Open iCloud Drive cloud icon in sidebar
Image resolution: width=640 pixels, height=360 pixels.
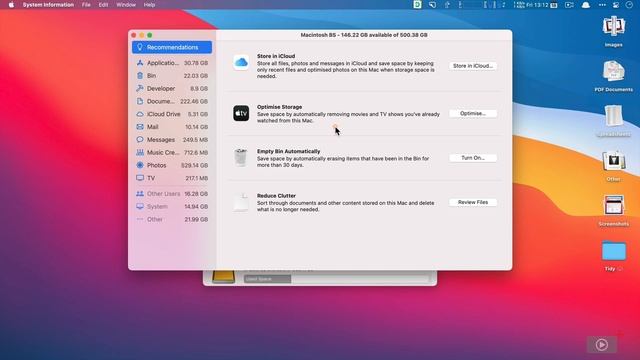[140, 114]
